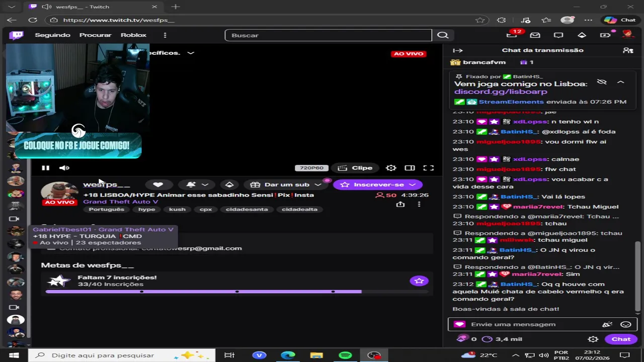Image resolution: width=644 pixels, height=362 pixels.
Task: Collapse the pinned message chevron
Action: pos(621,82)
